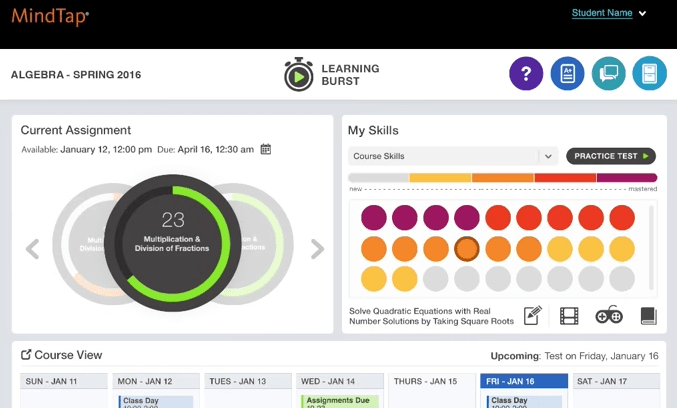The height and width of the screenshot is (408, 677).
Task: Select last gray skill dot in bottom row
Action: (x=622, y=279)
